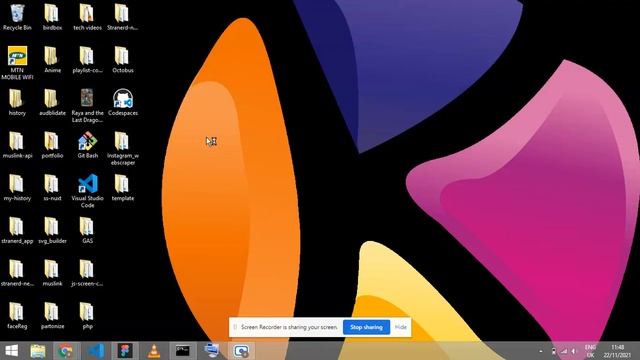Switch to Screen Recorder in the taskbar
The height and width of the screenshot is (360, 640).
coord(241,351)
